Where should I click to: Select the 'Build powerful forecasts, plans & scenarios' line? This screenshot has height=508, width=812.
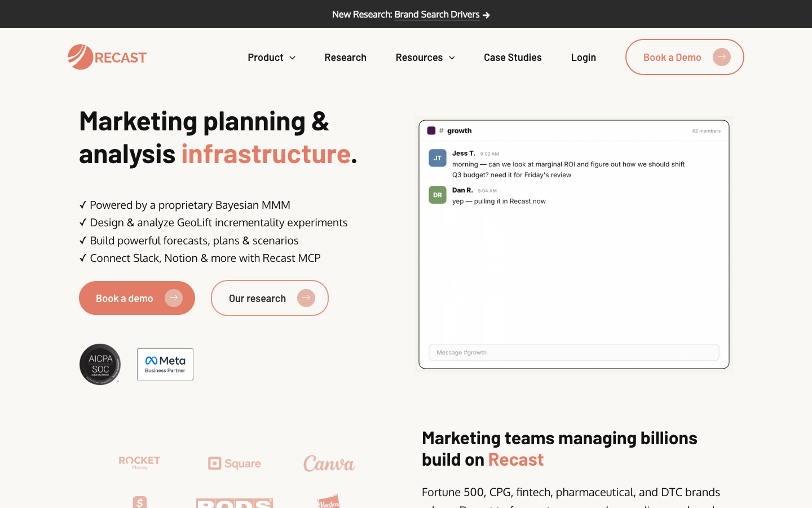coord(189,240)
